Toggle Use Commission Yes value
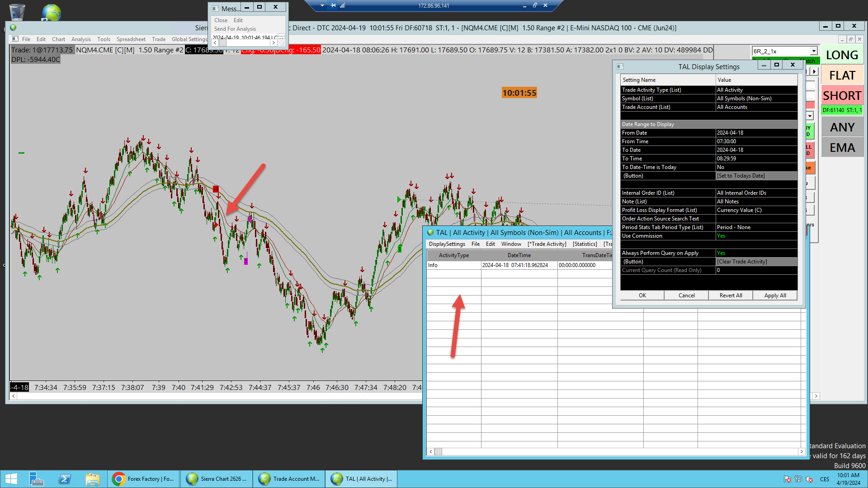868x488 pixels. click(x=756, y=236)
